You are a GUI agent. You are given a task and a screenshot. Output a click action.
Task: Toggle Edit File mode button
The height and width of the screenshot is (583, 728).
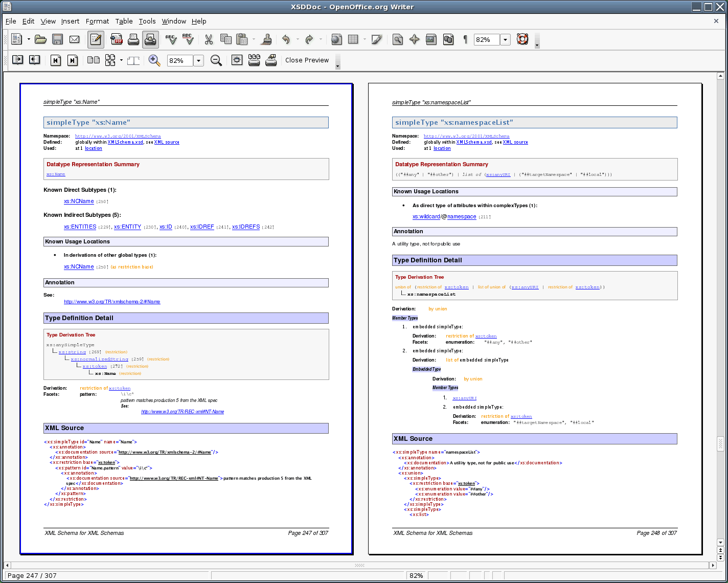[x=96, y=39]
